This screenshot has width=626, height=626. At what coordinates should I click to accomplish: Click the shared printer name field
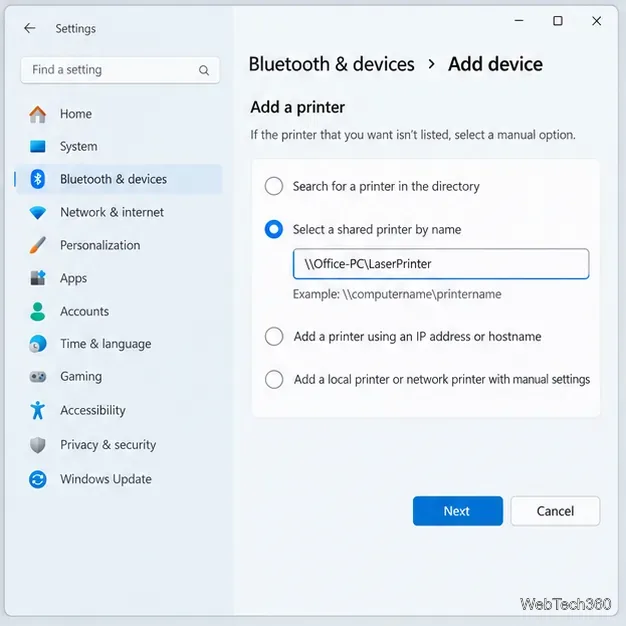tap(441, 264)
